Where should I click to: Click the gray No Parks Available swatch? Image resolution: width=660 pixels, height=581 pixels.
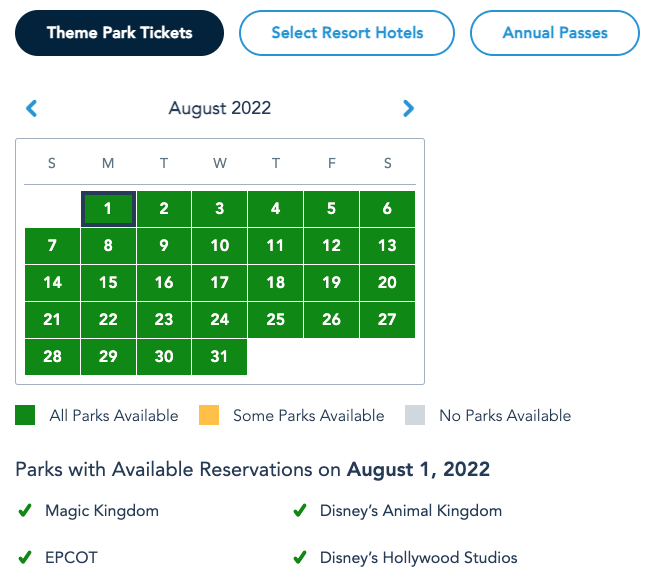[415, 415]
